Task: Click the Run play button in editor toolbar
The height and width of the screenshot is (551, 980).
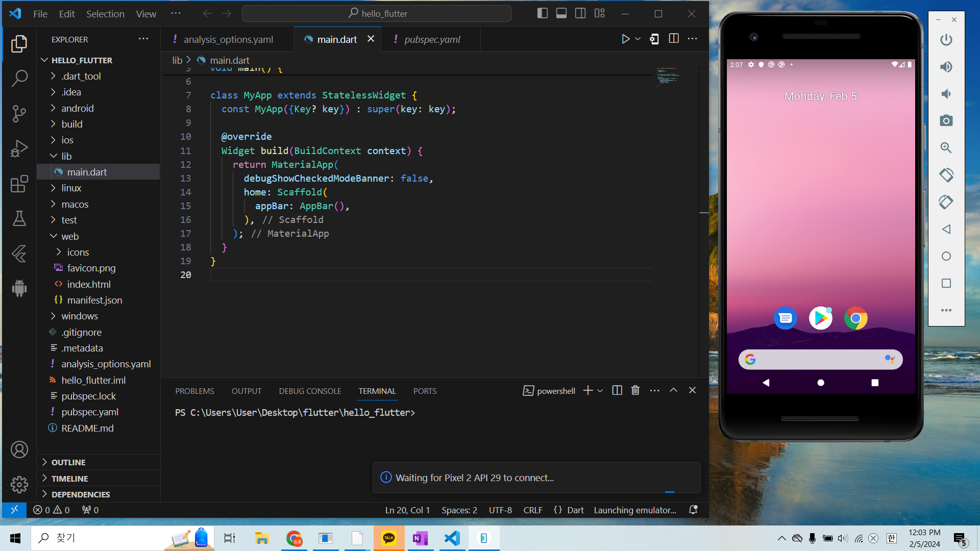Action: click(625, 39)
